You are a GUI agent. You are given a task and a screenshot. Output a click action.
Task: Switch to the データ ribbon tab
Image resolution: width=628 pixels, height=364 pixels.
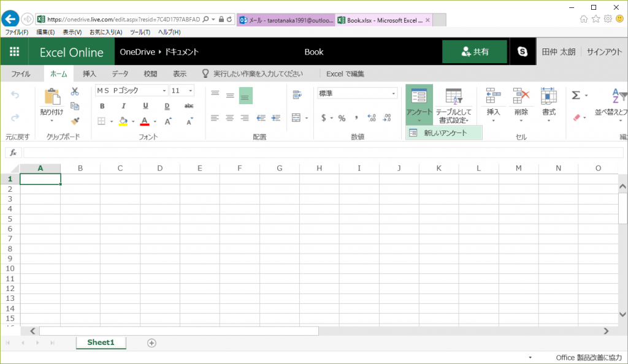[x=120, y=74]
